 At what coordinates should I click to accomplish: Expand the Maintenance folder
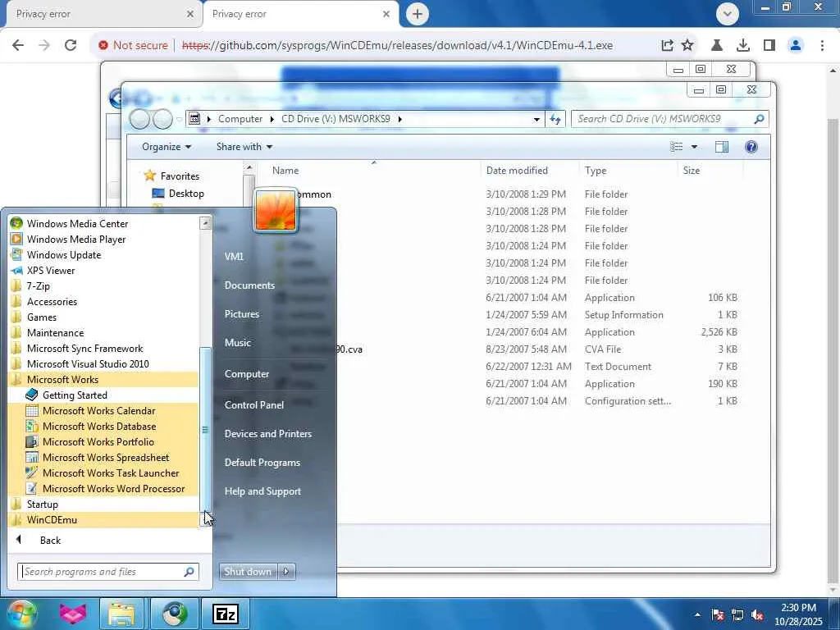click(x=55, y=332)
